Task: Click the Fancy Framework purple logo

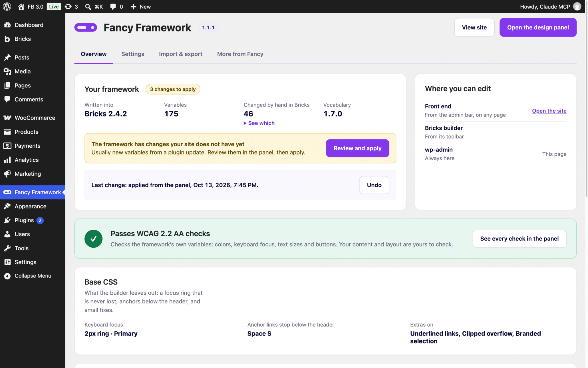Action: pos(86,27)
